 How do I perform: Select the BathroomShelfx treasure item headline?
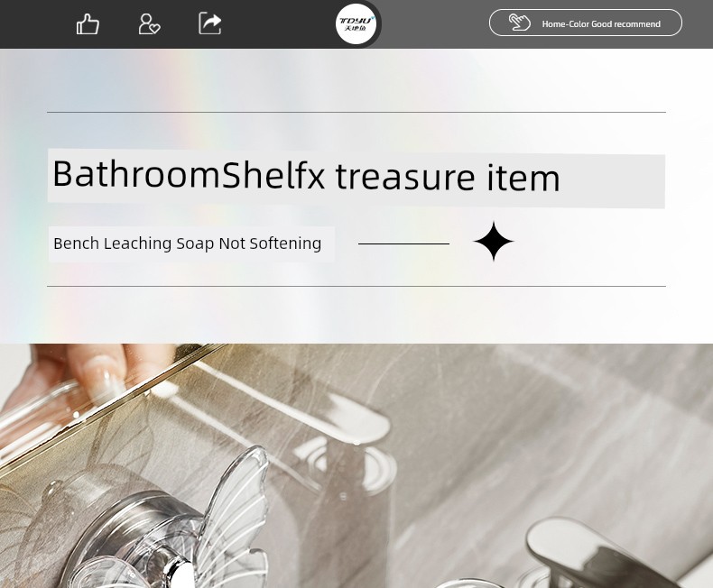coord(306,176)
